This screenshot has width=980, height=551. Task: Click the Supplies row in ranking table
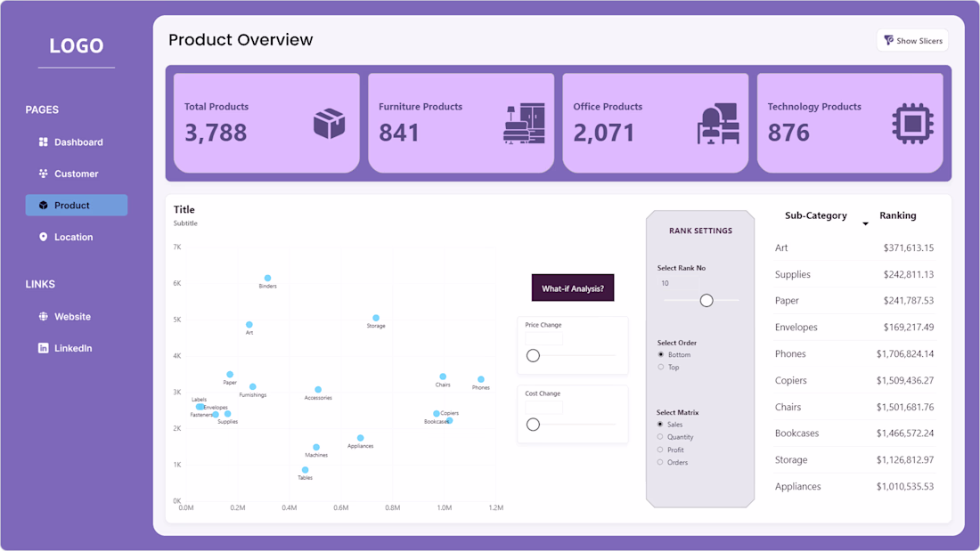tap(854, 274)
